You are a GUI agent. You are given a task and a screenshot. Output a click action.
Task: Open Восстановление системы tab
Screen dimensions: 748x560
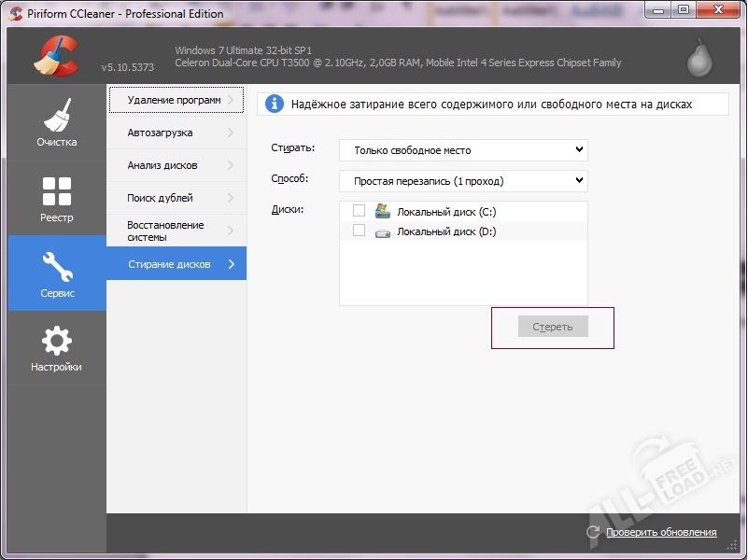176,231
